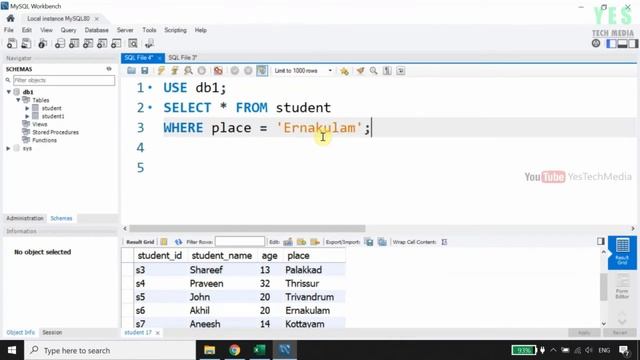Open the inspector (info) toolbar icon
The width and height of the screenshot is (640, 360).
(x=42, y=43)
